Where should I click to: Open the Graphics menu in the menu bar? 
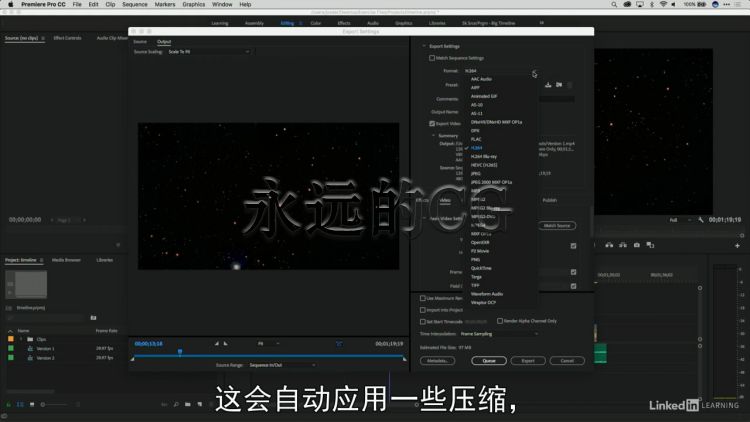(194, 4)
